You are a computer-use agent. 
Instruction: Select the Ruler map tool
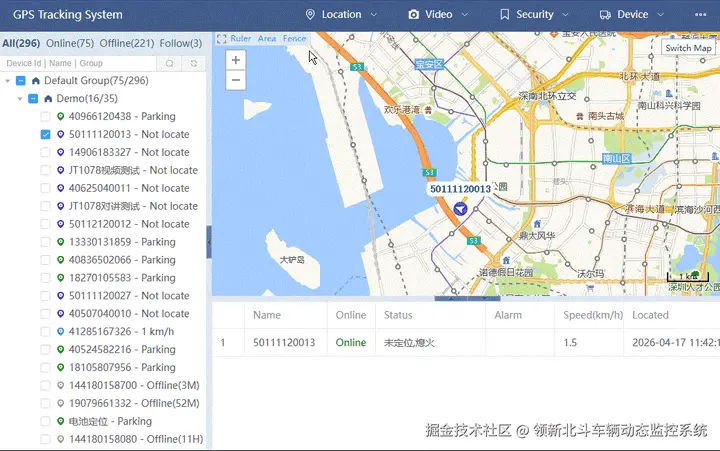pos(241,39)
